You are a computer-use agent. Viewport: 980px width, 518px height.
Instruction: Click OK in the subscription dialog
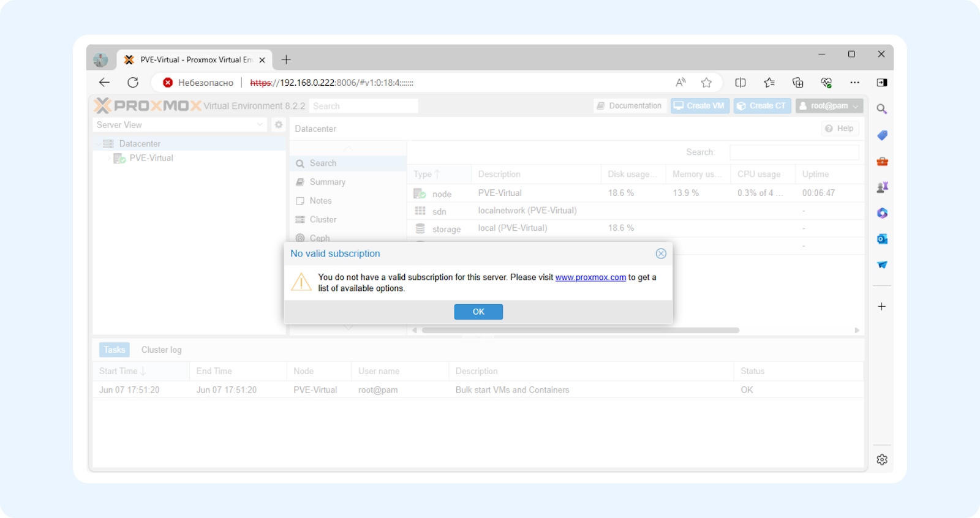478,312
